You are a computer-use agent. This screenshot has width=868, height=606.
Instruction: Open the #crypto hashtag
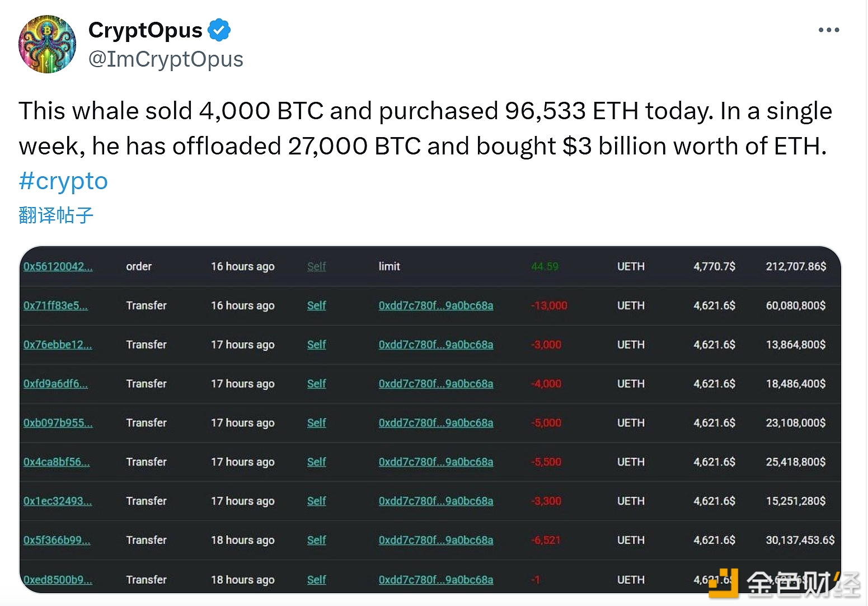63,181
